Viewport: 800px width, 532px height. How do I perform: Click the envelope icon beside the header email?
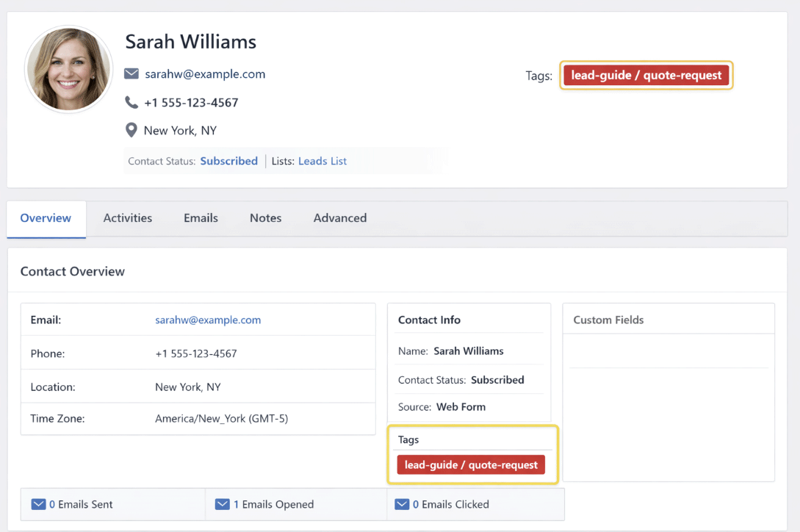coord(131,74)
